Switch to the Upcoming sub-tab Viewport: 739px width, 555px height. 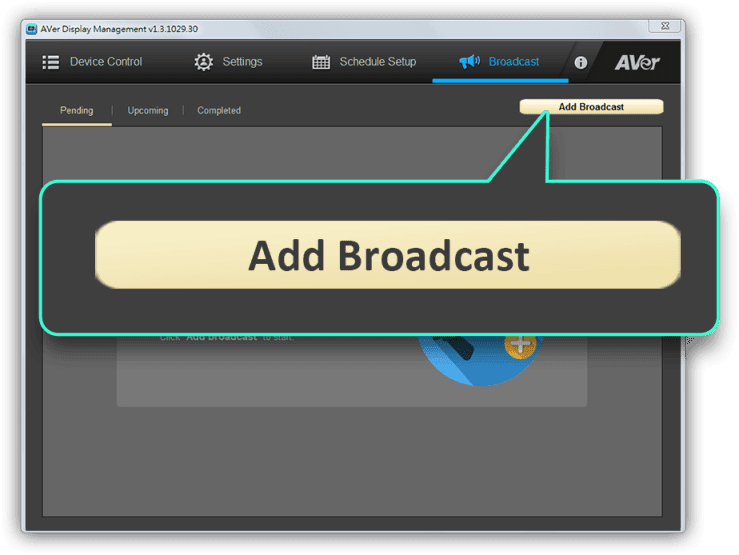coord(148,110)
